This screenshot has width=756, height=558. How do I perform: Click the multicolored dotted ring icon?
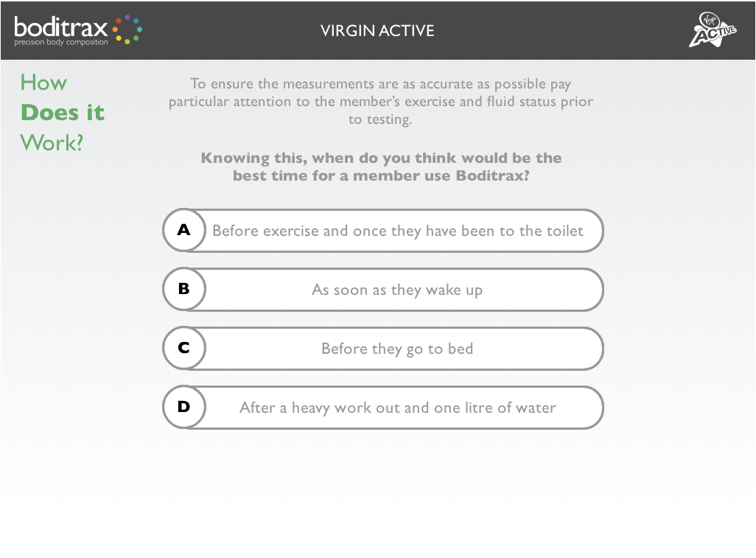coord(127,29)
